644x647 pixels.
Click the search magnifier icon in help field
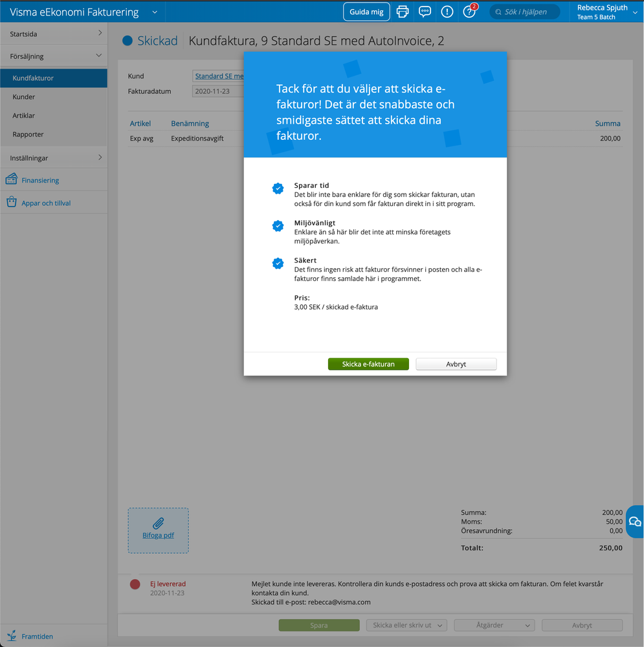click(x=498, y=12)
